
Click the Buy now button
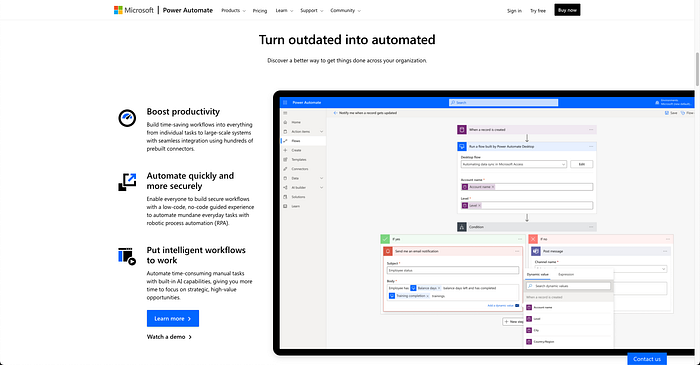[567, 10]
